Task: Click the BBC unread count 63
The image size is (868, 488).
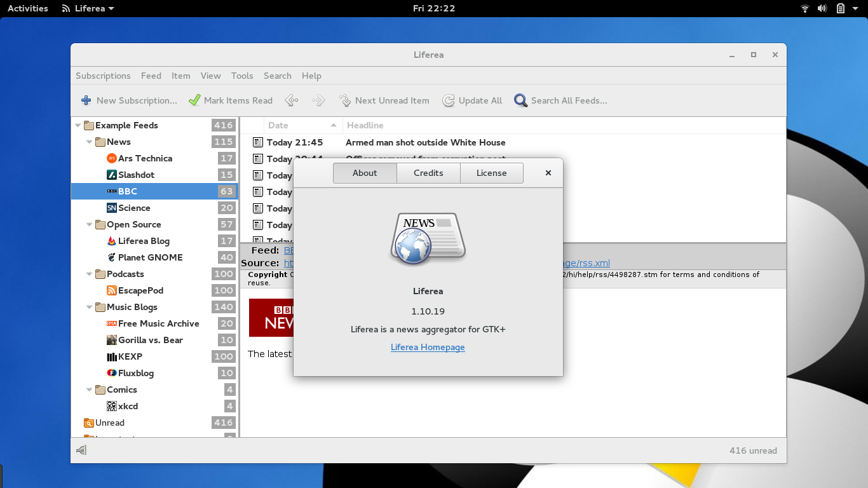Action: [x=226, y=191]
